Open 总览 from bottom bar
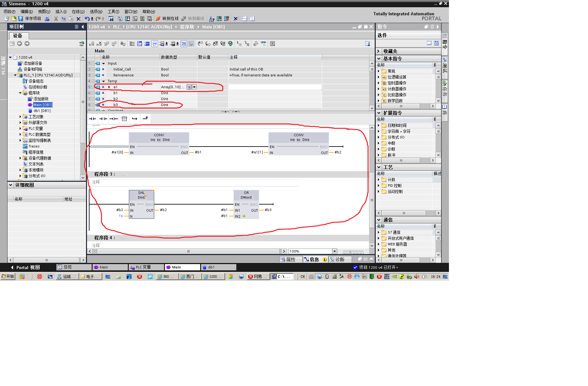This screenshot has height=386, width=588. [74, 267]
